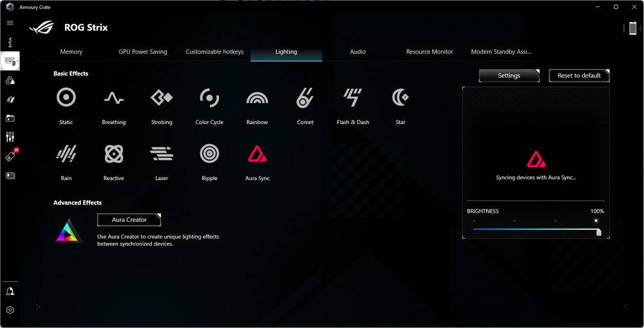Pick the Rainbow lighting effect

tap(257, 98)
